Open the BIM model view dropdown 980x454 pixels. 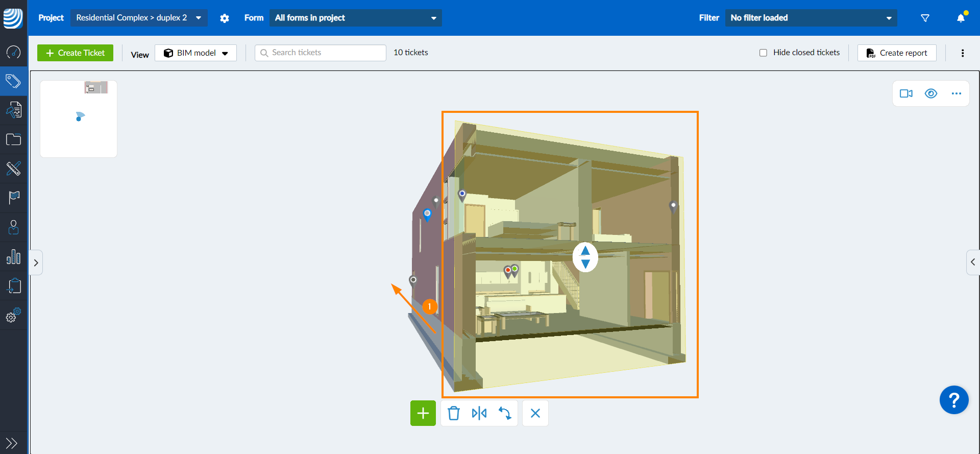195,53
